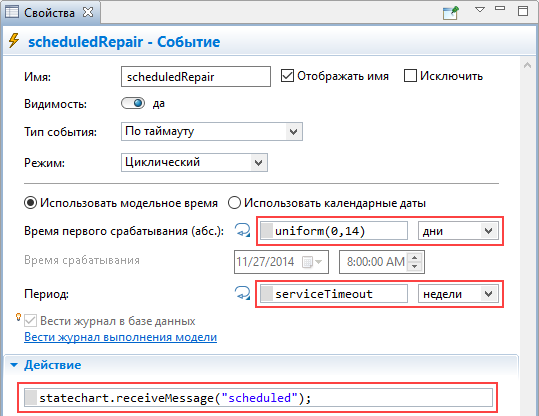Collapse the Действие section
539x416 pixels.
(x=14, y=365)
